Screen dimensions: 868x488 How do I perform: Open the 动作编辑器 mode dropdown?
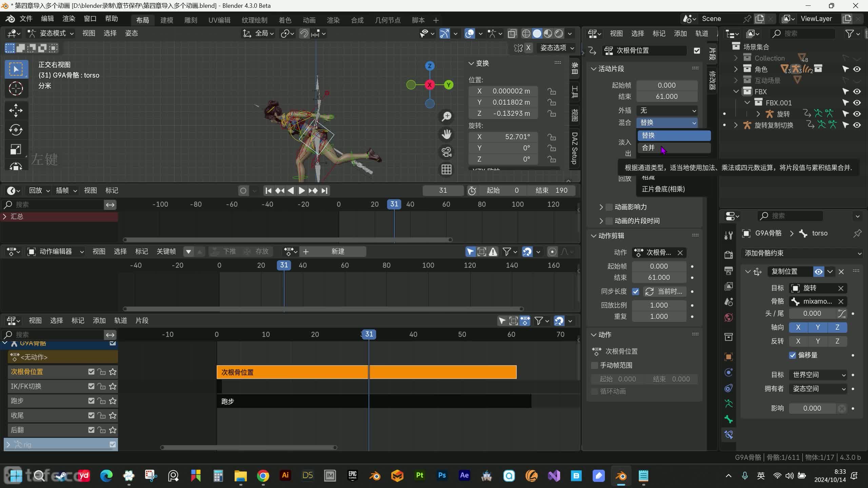pyautogui.click(x=56, y=251)
